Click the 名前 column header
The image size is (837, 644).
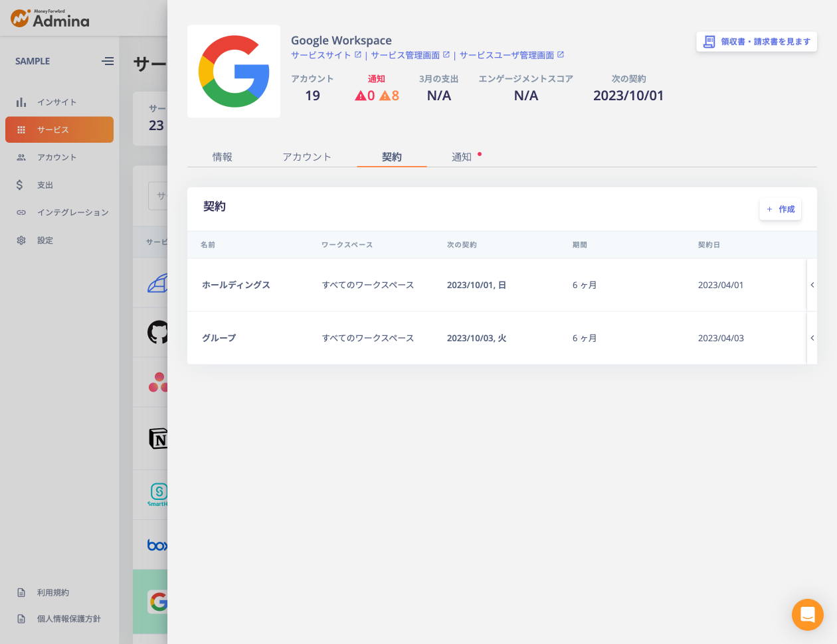(x=208, y=245)
